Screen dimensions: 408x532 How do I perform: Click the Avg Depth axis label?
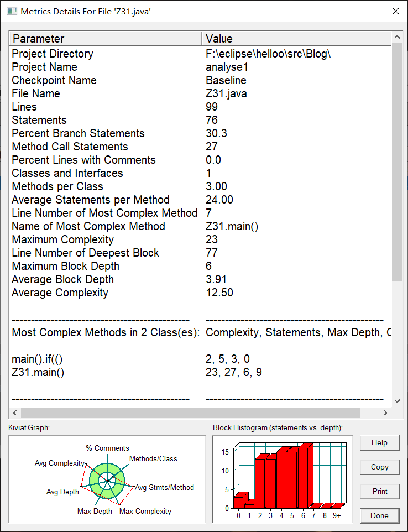[x=62, y=492]
